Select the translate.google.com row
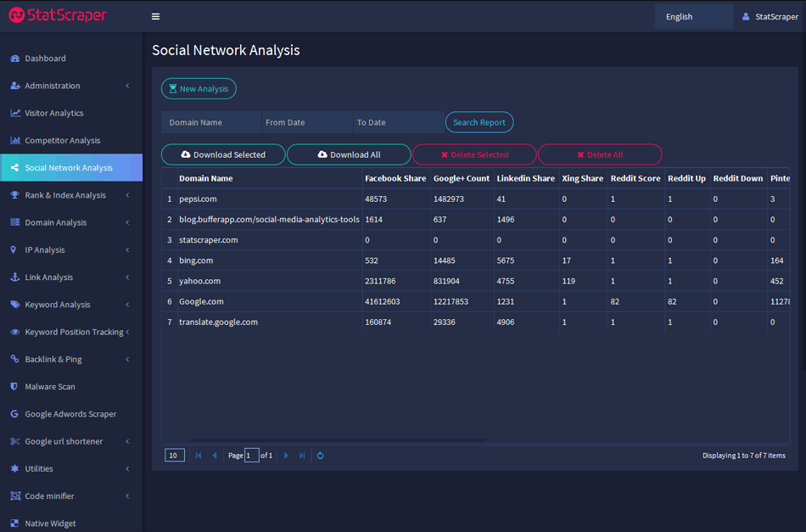The width and height of the screenshot is (806, 532). [x=475, y=322]
